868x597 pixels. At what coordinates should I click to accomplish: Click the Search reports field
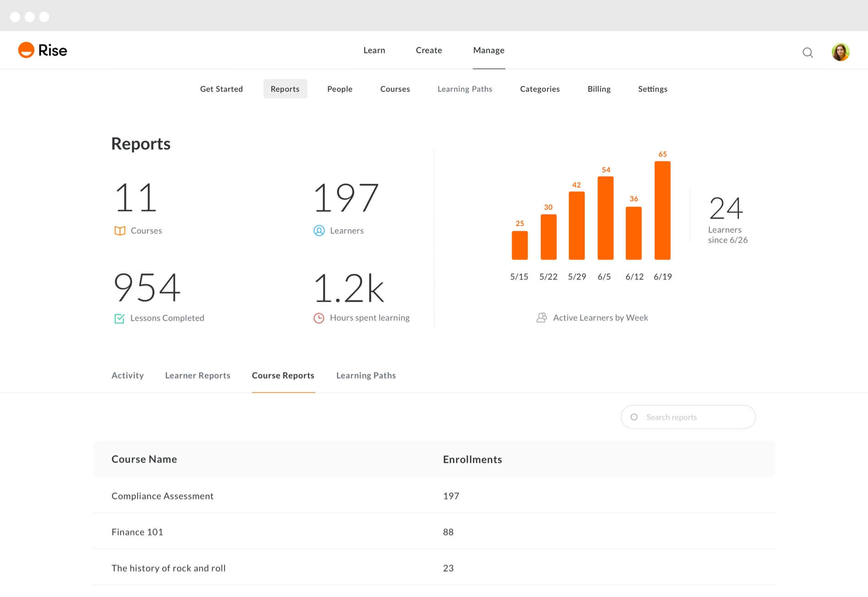coord(688,417)
